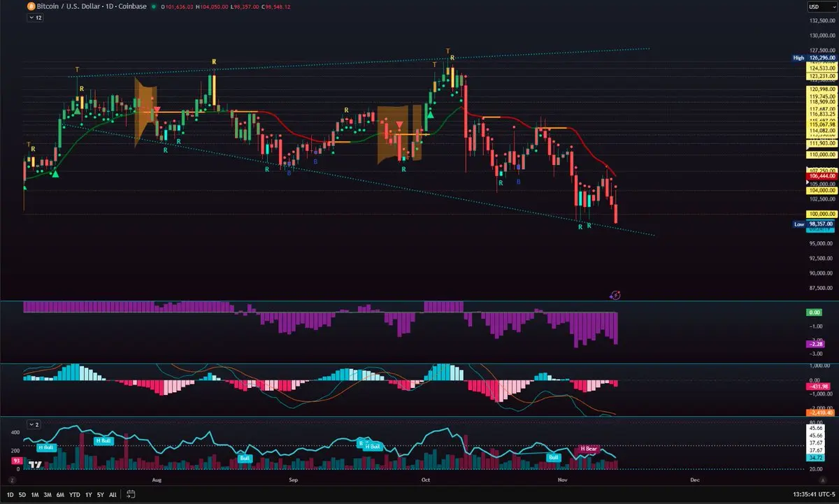Click the 111,903.00 yellow level label
The height and width of the screenshot is (504, 839).
(822, 143)
